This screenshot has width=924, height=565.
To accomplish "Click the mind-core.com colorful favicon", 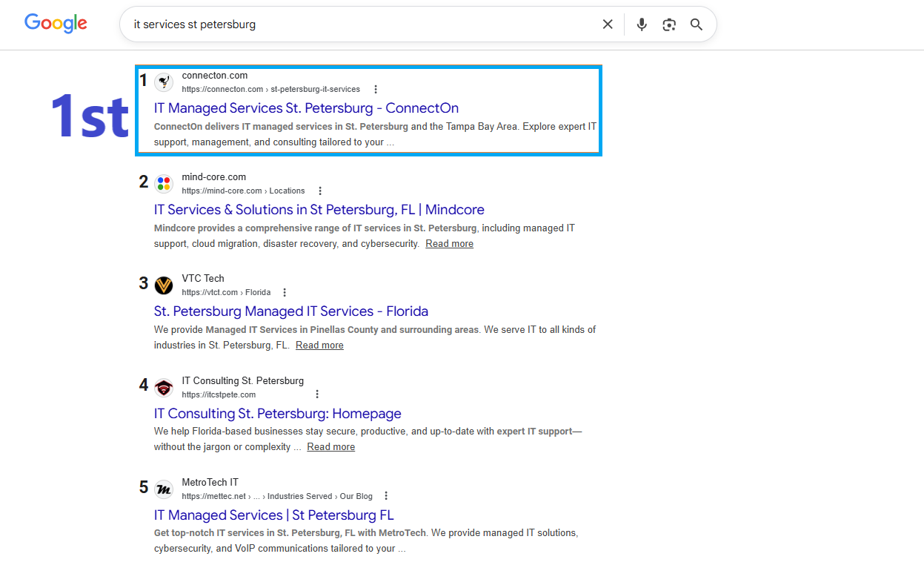I will 164,183.
